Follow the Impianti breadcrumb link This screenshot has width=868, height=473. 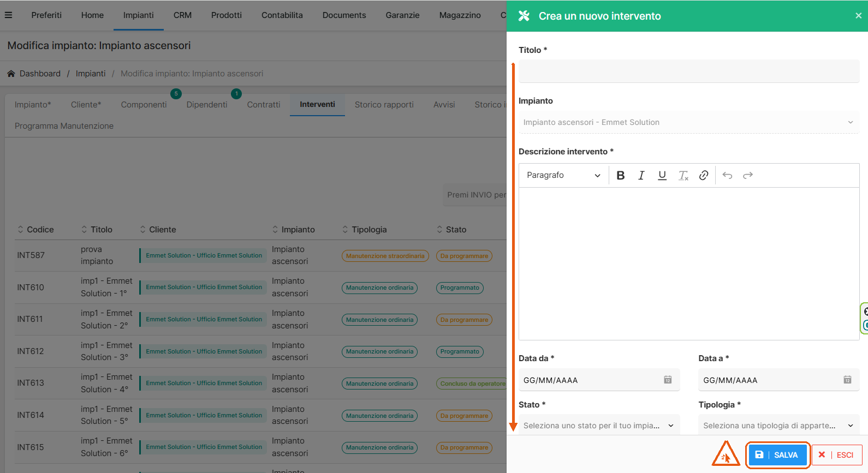click(x=91, y=74)
